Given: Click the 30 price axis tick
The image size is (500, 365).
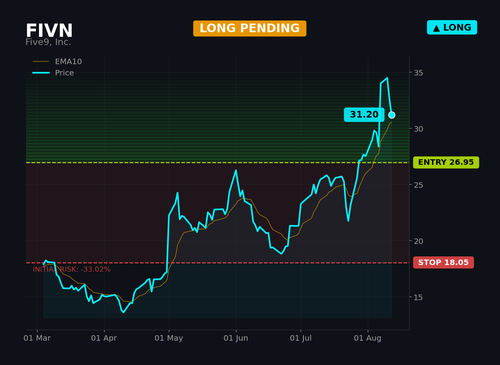Looking at the screenshot, I should point(419,129).
